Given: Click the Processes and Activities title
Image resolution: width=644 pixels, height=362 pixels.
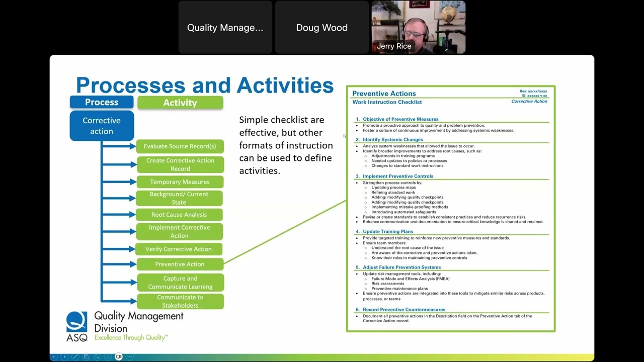Looking at the screenshot, I should point(205,85).
